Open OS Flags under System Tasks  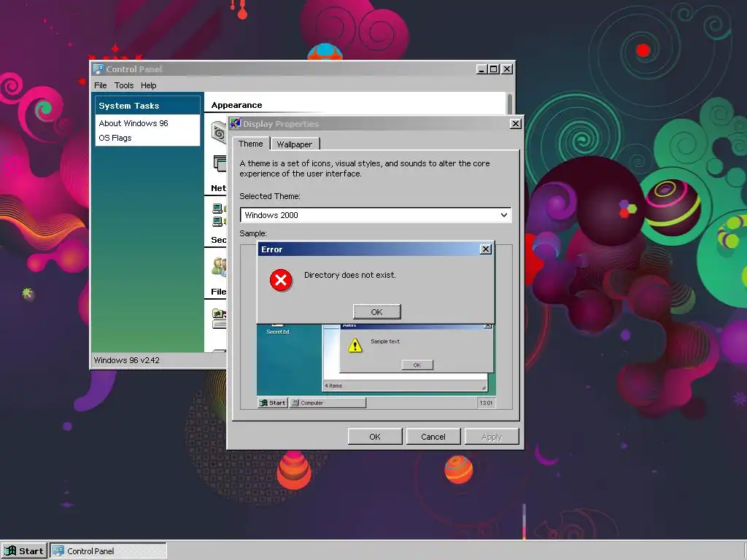115,138
